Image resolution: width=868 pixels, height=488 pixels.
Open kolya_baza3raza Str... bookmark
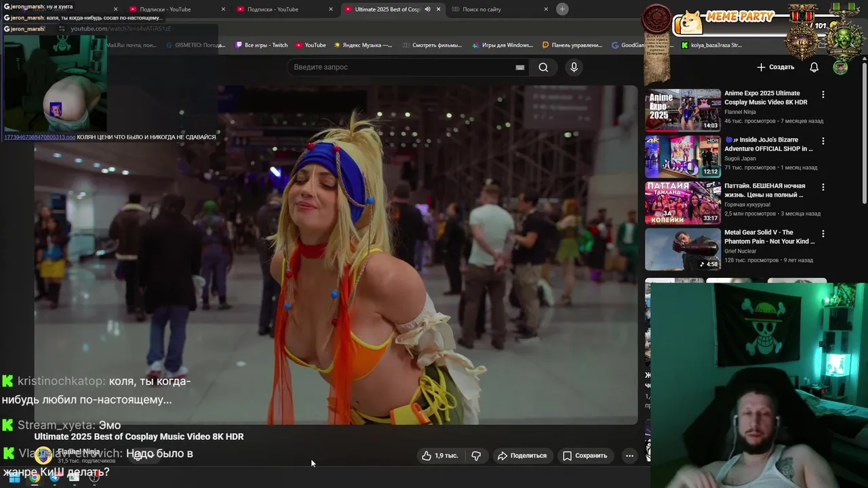(x=711, y=45)
